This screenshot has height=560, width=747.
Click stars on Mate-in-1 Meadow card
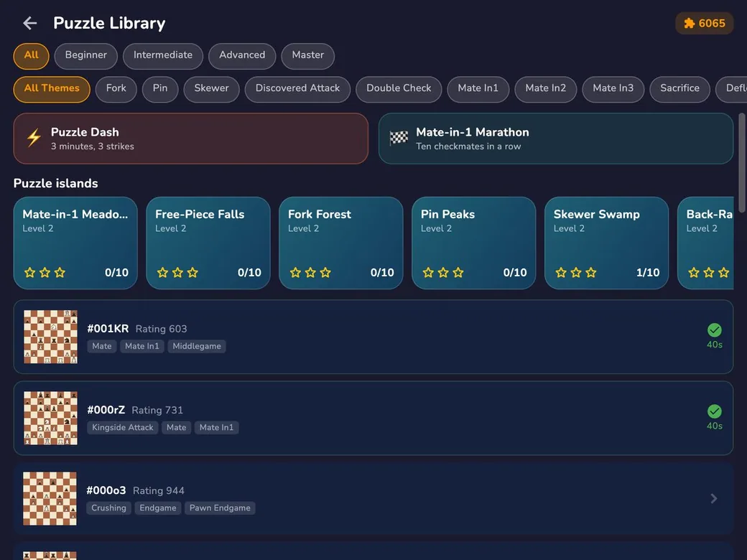pos(45,272)
